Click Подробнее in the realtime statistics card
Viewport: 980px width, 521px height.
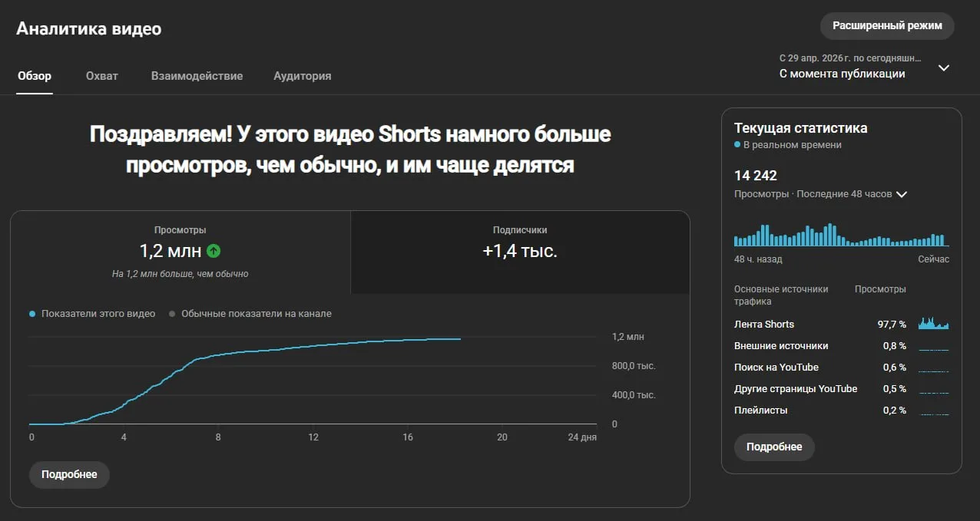[x=774, y=447]
